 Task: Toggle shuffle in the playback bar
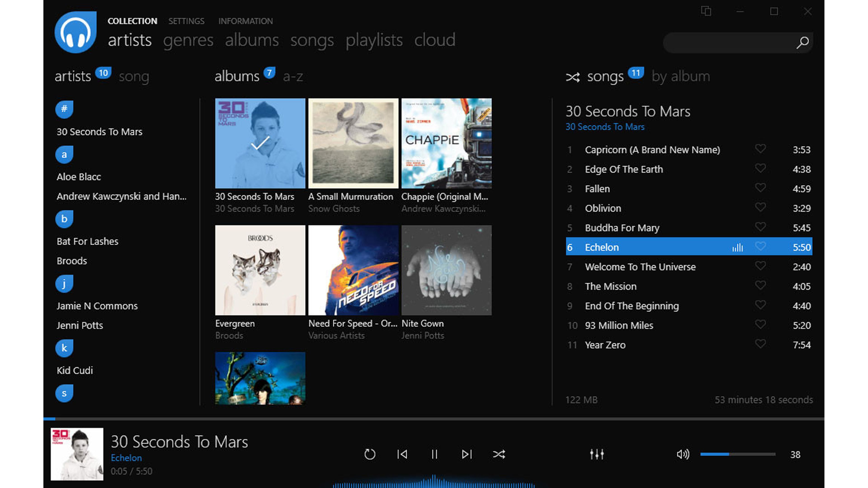[499, 454]
